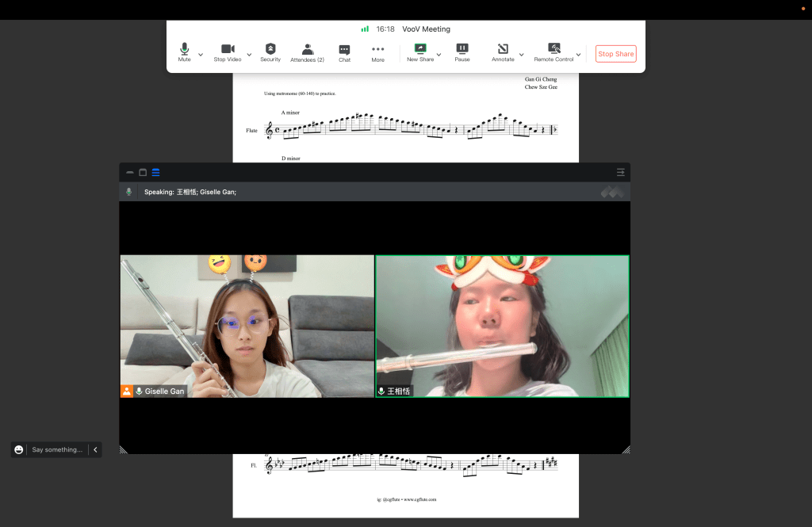Click the "Say something..." chat input

57,449
